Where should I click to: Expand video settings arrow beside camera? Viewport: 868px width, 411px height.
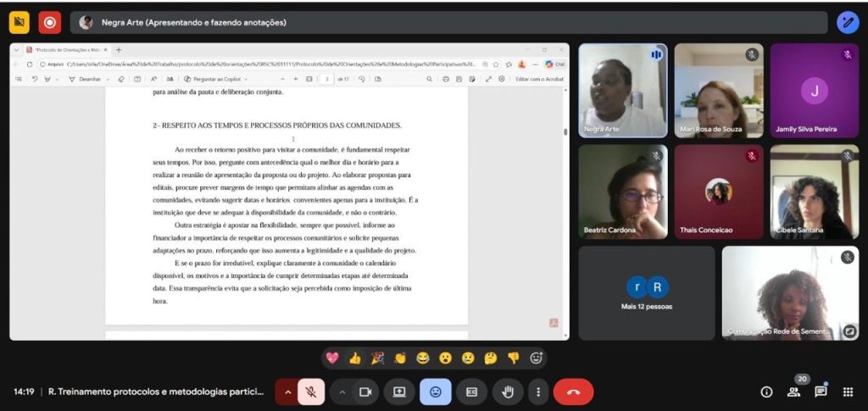tap(342, 392)
